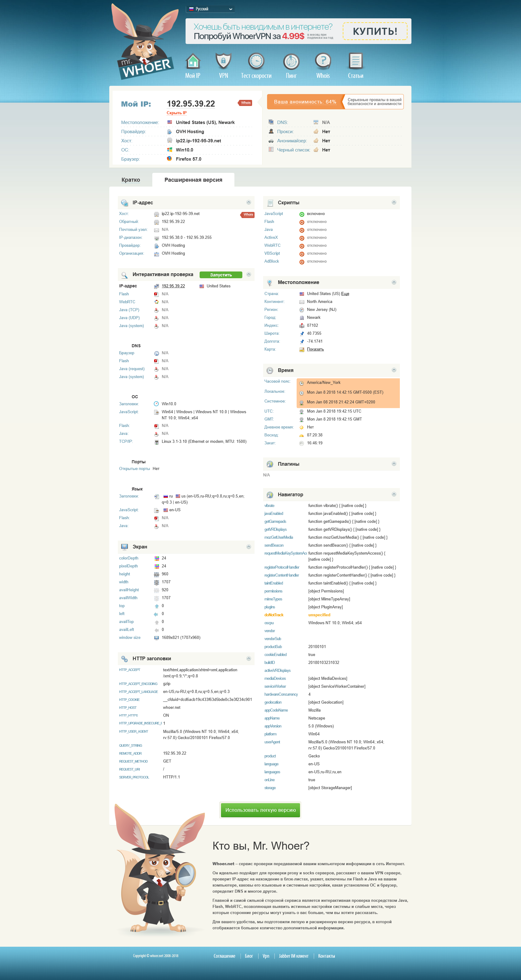Image resolution: width=521 pixels, height=980 pixels.
Task: Click the America/New_York timezone value
Action: (324, 383)
